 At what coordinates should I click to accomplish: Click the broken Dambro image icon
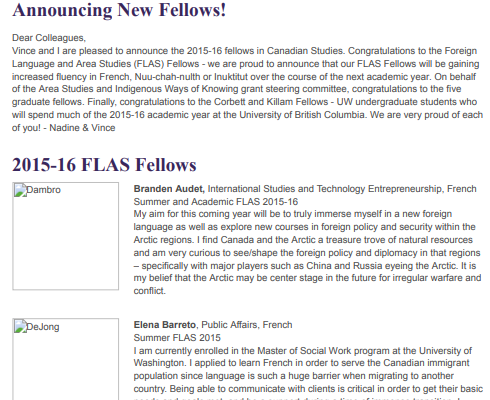point(20,191)
